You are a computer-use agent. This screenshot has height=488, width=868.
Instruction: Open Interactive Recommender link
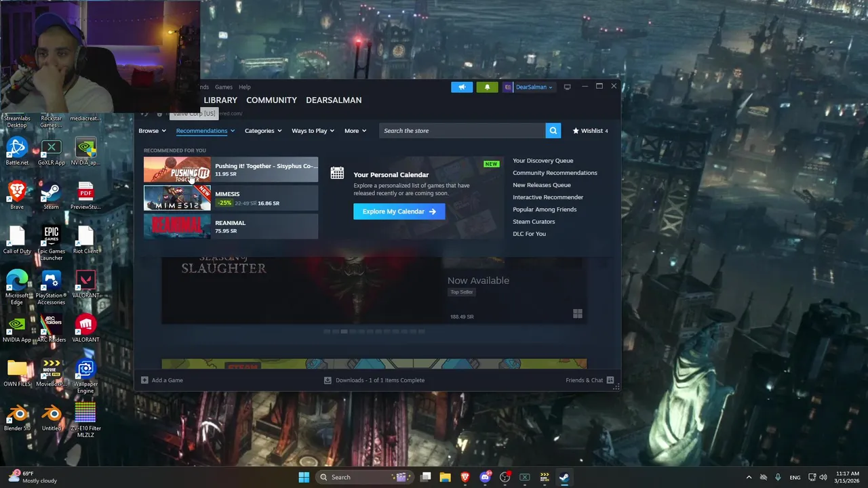(x=548, y=197)
